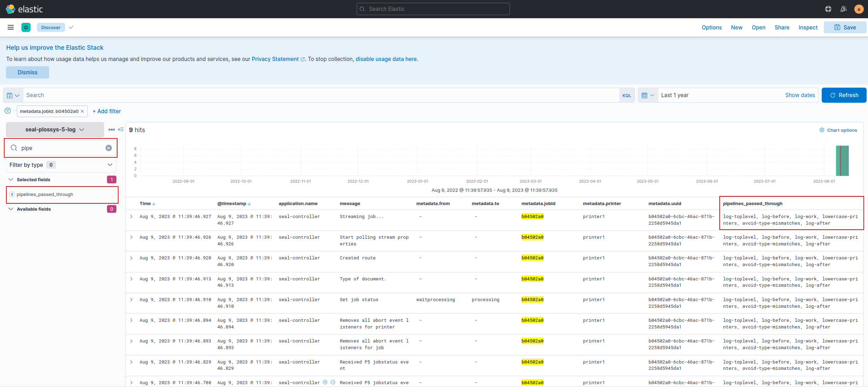Open the Privacy Statement link

(x=275, y=59)
